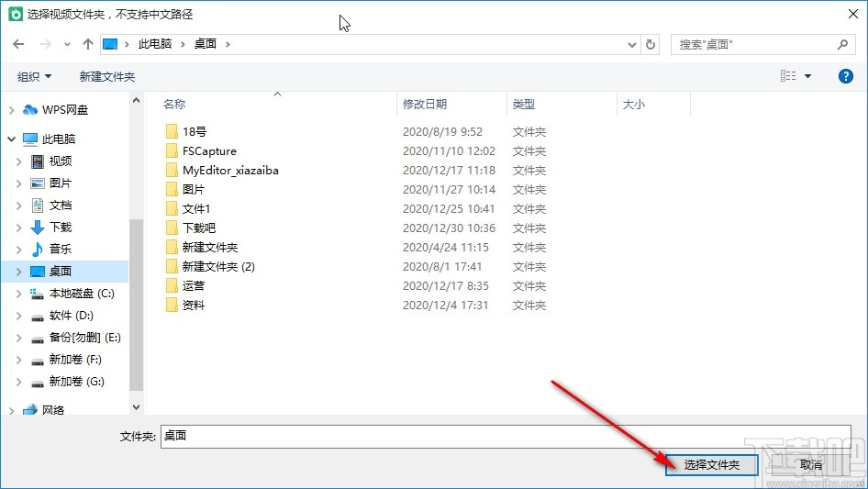
Task: Click the sidebar scroll down arrow
Action: [136, 407]
